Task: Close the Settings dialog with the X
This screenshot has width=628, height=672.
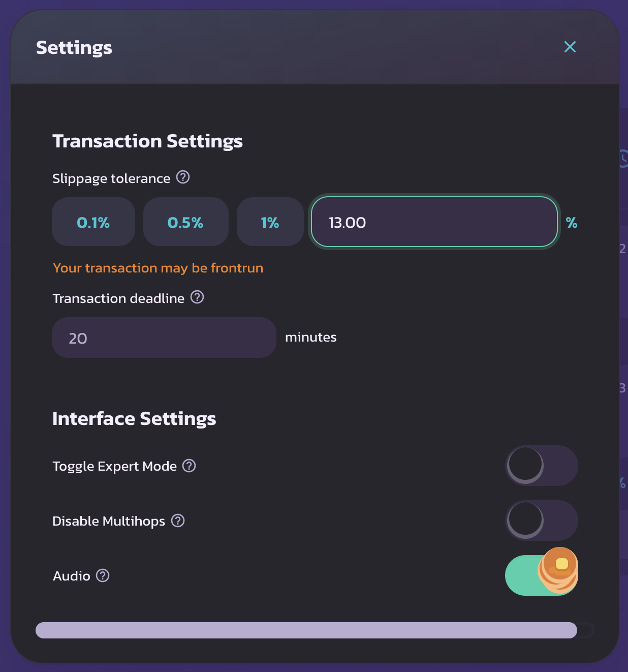Action: [x=570, y=47]
